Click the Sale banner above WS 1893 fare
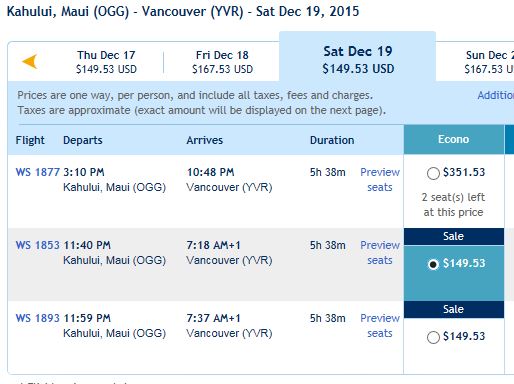Screen dimensions: 514x384 tap(454, 309)
